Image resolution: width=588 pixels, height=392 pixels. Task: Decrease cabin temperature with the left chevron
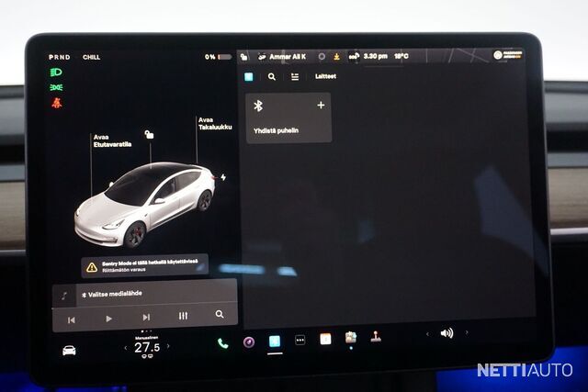(x=126, y=348)
